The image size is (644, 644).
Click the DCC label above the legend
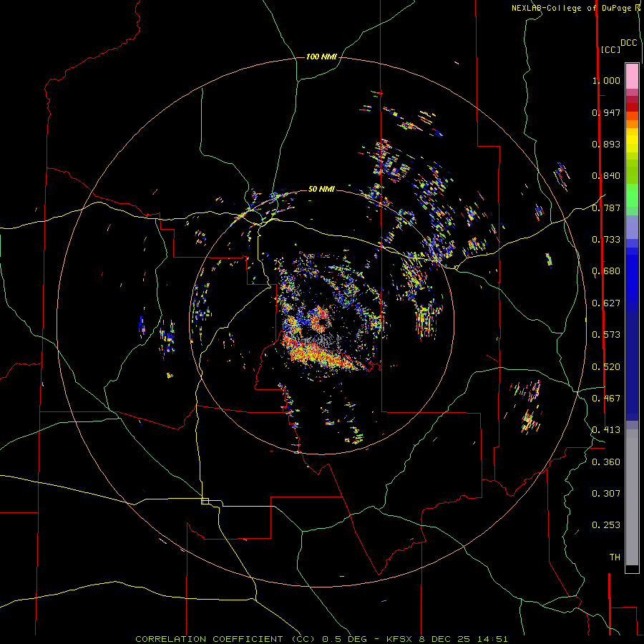[629, 43]
